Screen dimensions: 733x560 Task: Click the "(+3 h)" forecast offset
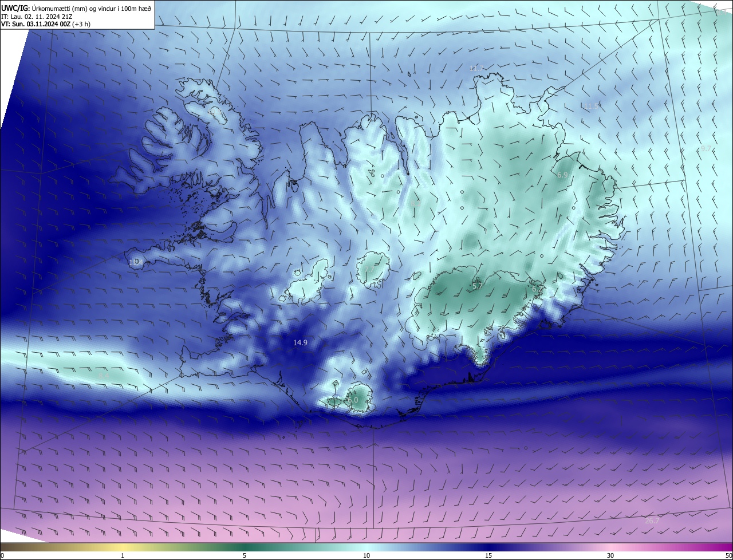coord(81,24)
